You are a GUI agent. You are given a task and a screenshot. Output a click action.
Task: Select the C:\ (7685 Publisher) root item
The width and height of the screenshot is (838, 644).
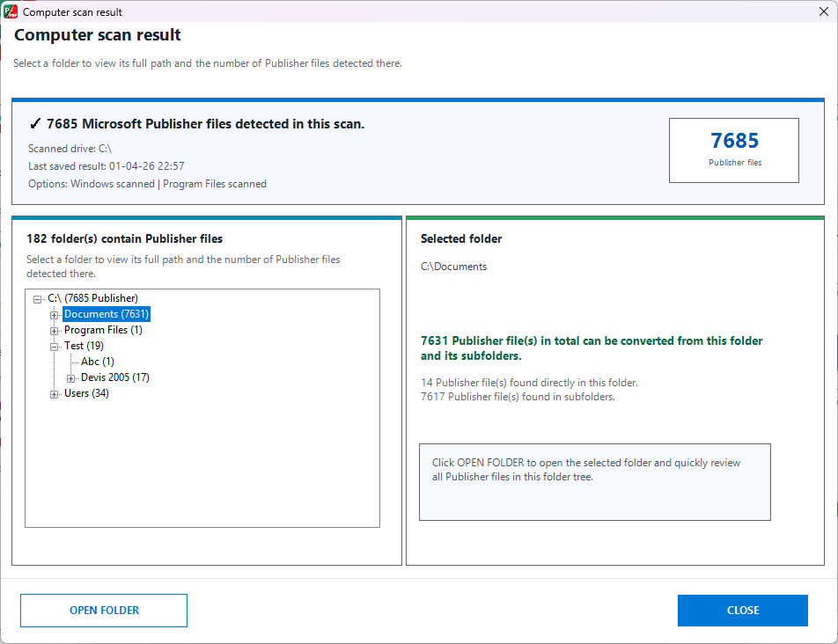pyautogui.click(x=93, y=298)
